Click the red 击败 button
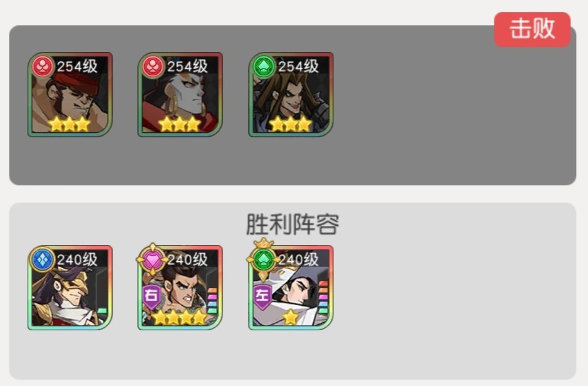588x386 pixels. tap(532, 29)
